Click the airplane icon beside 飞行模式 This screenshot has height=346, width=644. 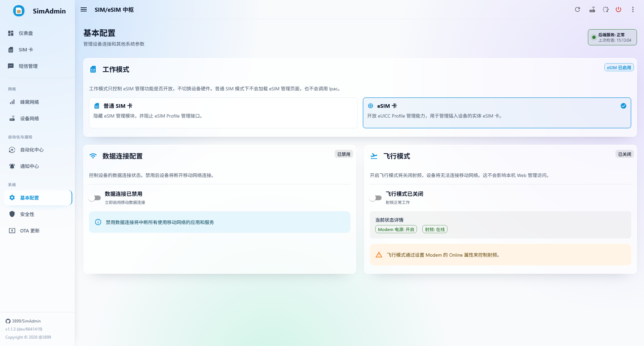[x=374, y=156]
